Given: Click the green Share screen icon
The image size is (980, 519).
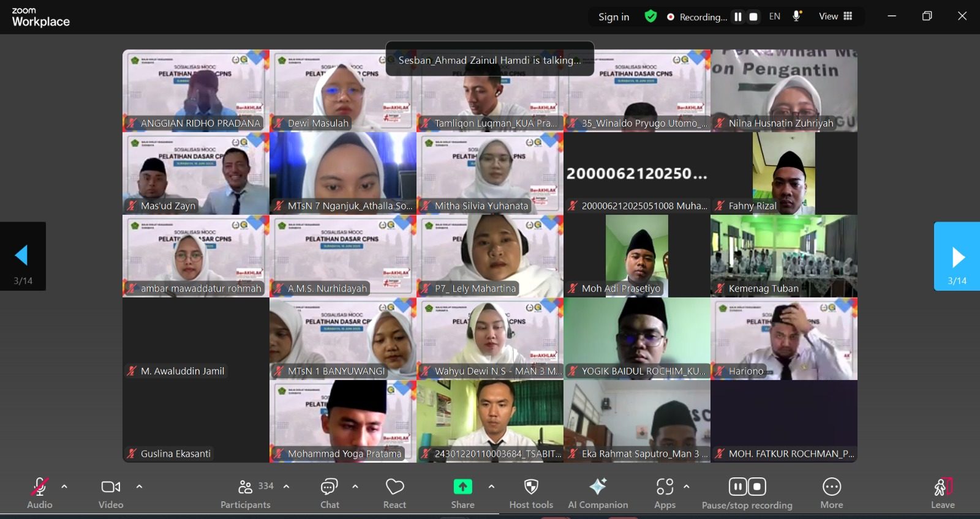Looking at the screenshot, I should pos(462,487).
